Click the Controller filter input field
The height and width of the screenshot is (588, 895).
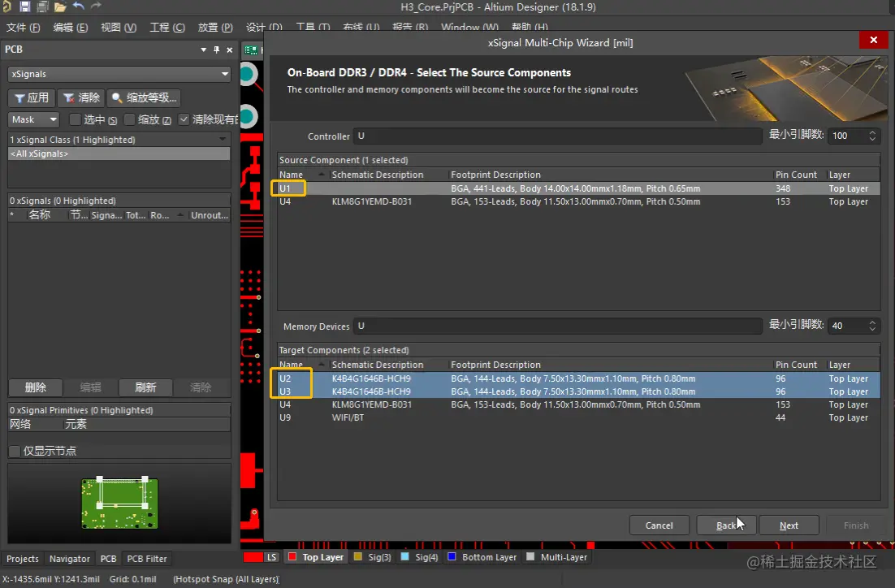(x=558, y=136)
